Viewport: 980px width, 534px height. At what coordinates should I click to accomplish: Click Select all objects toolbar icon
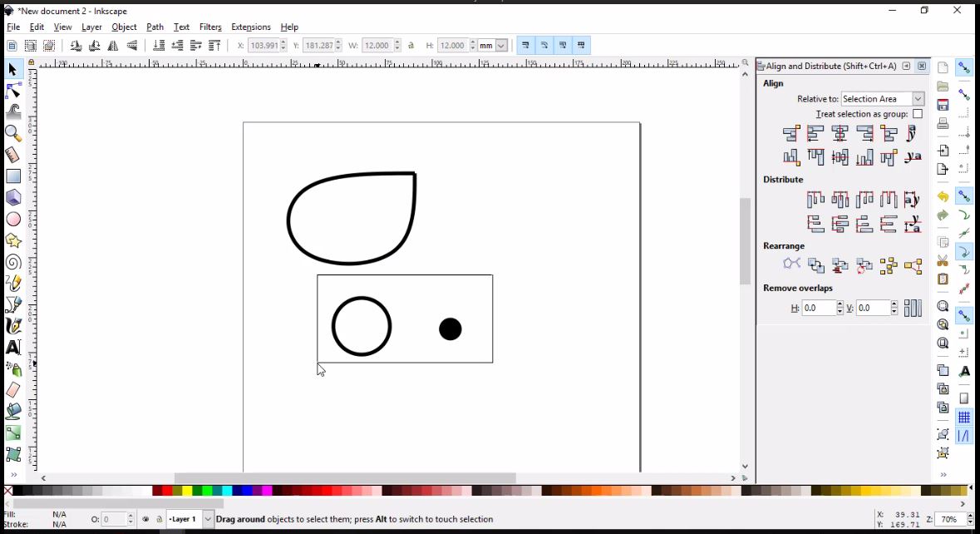pyautogui.click(x=12, y=45)
